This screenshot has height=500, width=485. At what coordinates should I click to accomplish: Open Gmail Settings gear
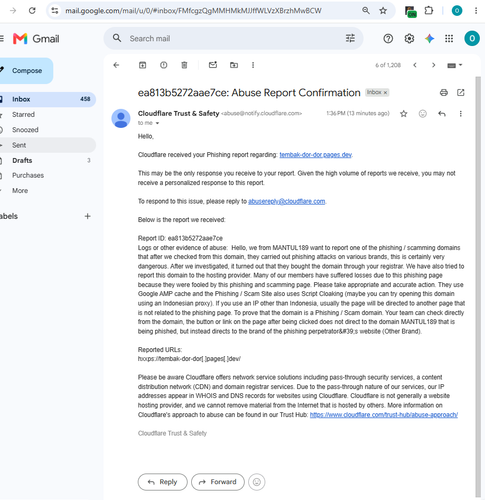pyautogui.click(x=409, y=39)
